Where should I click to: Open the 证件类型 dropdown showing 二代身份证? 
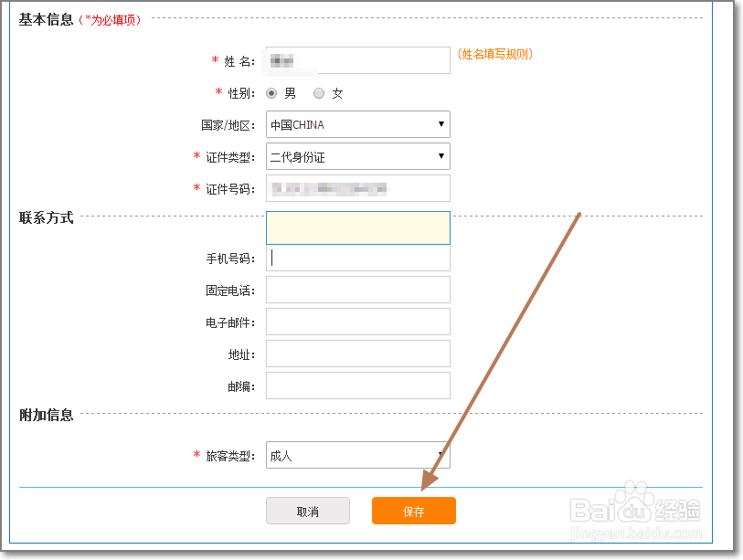[356, 156]
